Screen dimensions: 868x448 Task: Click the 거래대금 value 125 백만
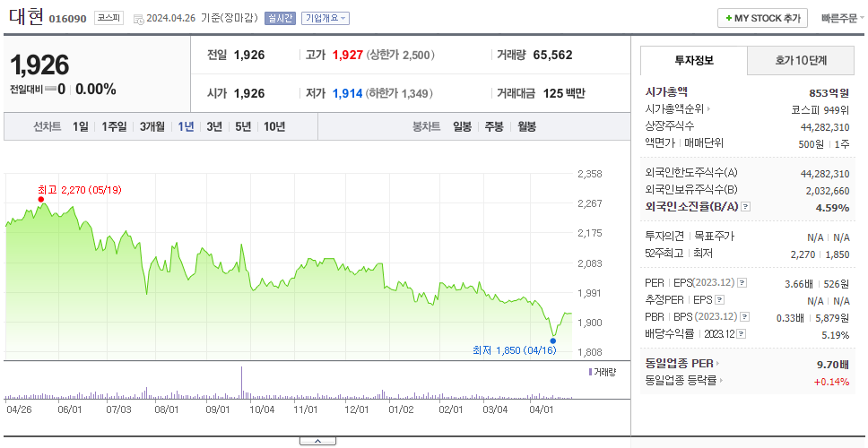[x=564, y=93]
